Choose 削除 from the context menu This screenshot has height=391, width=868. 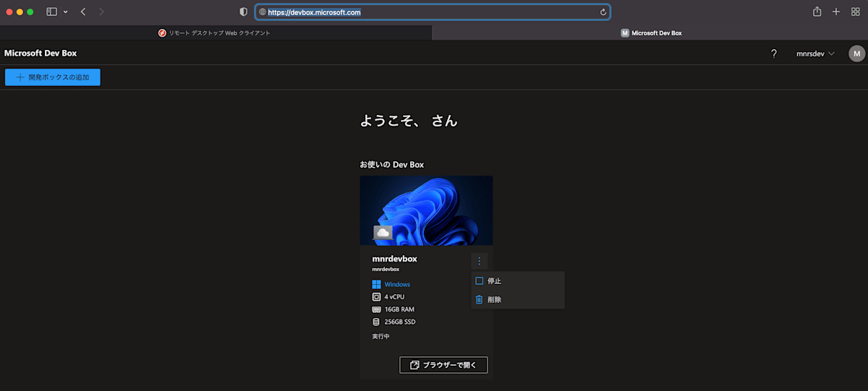pos(517,299)
